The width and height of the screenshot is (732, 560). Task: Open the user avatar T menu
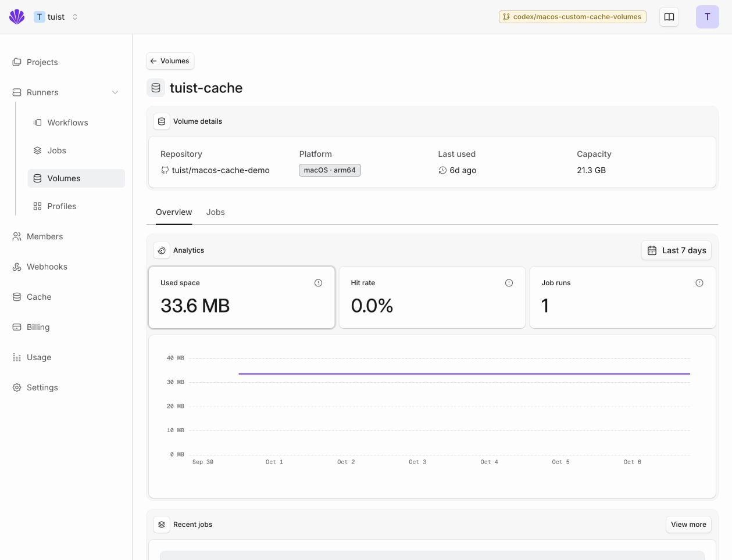point(708,17)
